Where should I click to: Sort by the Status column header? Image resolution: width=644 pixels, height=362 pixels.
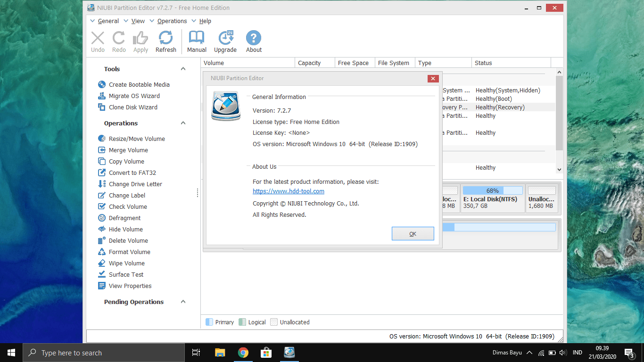coord(512,63)
